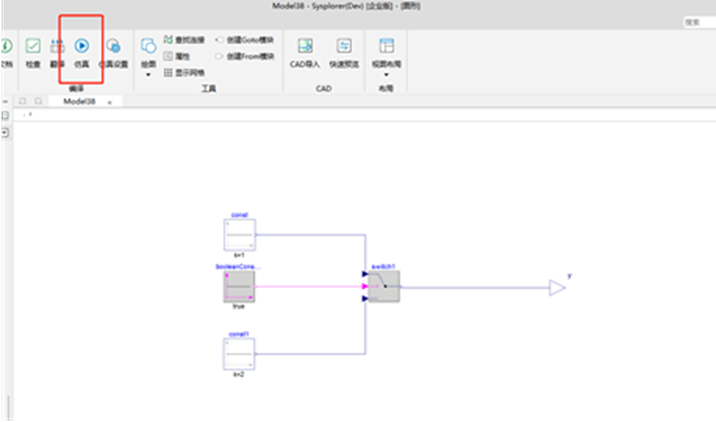Click the 检查 checkmark icon
The width and height of the screenshot is (716, 422).
coord(33,46)
